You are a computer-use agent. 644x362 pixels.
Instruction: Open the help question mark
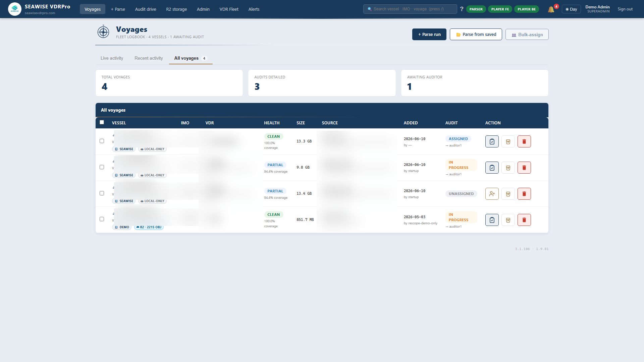[x=462, y=9]
